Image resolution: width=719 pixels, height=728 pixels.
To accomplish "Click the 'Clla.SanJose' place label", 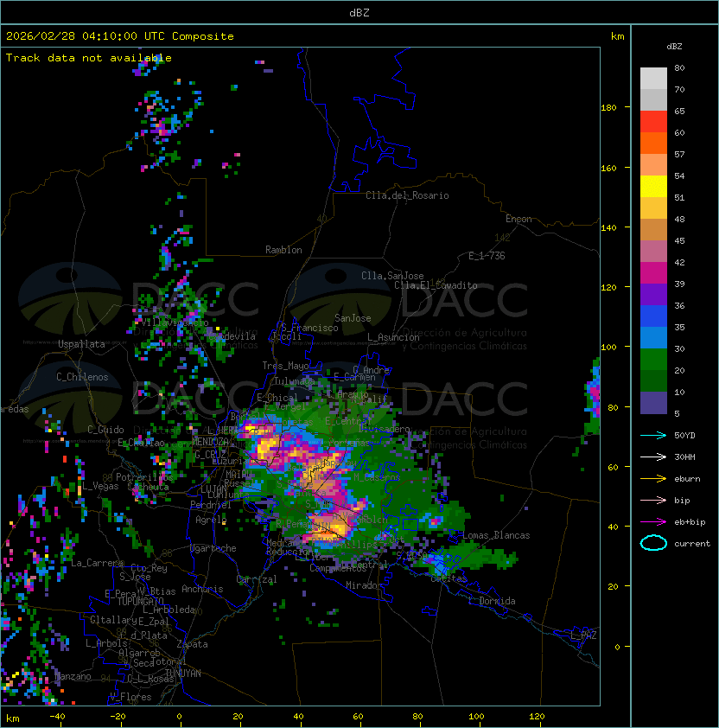I will [x=392, y=276].
